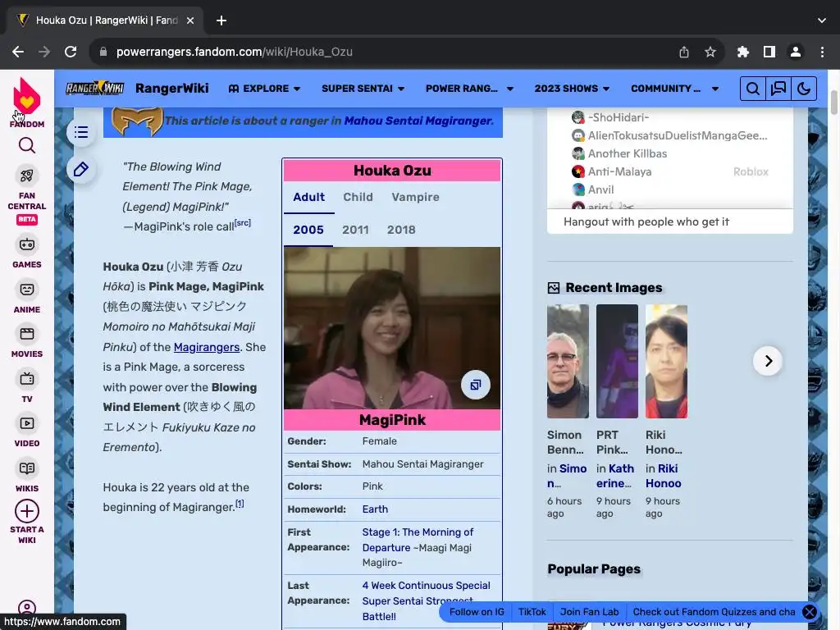Expand the EXPLORE dropdown menu
The image size is (840, 630).
(x=264, y=89)
